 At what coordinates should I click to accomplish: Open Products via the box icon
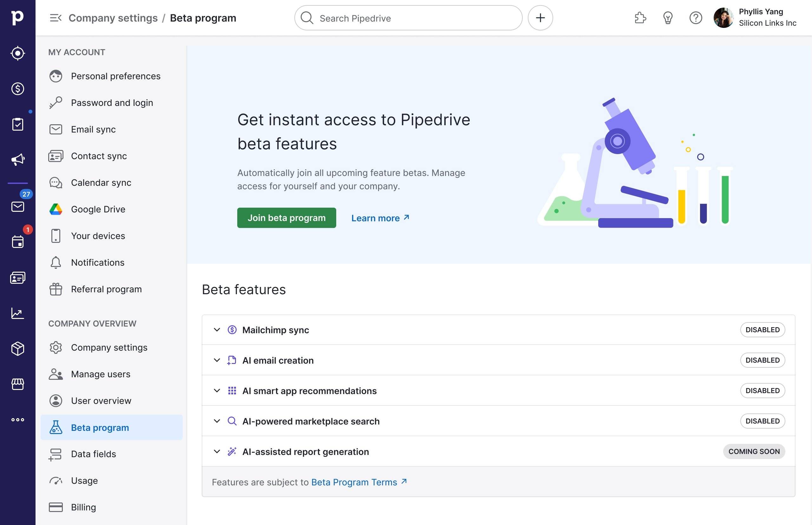point(18,348)
